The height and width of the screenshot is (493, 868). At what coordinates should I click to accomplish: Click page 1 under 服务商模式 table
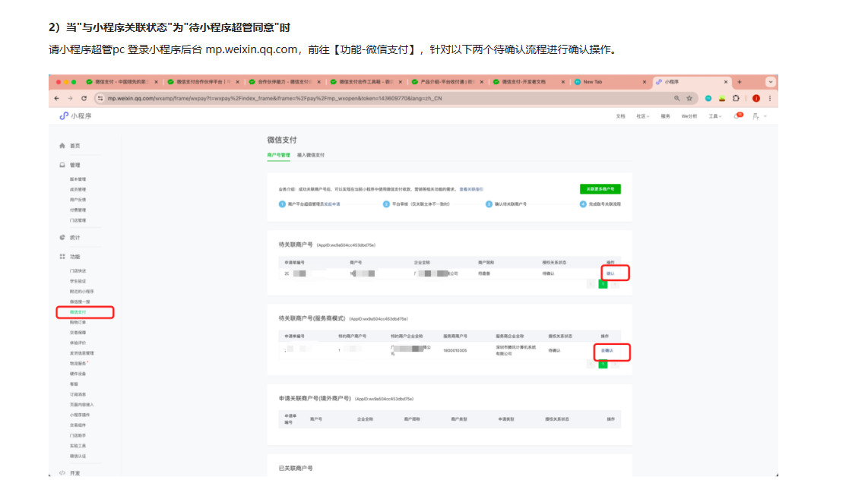603,364
